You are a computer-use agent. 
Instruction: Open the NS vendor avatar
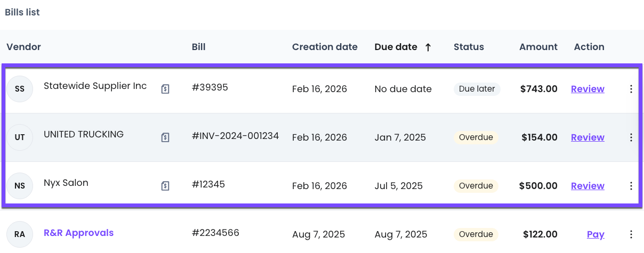[20, 186]
